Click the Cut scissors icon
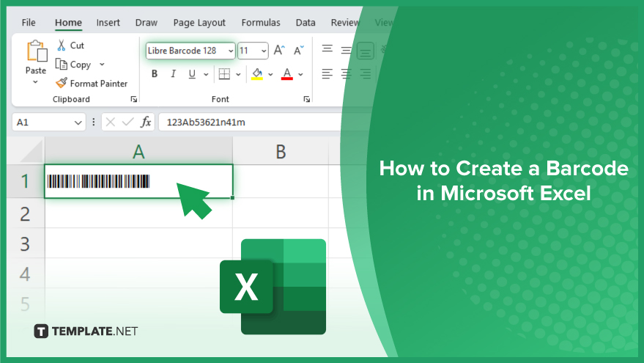Image resolution: width=644 pixels, height=363 pixels. (62, 45)
